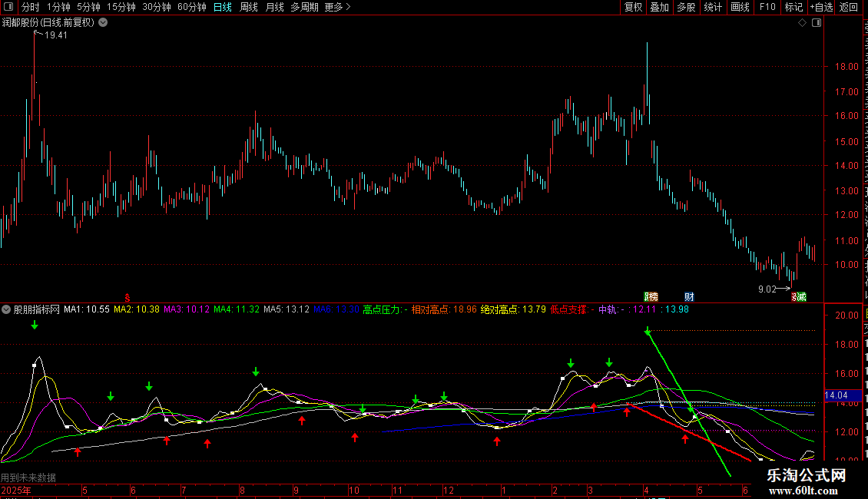Click the 9.02 low price label
Viewport: 868px width, 499px height.
[x=767, y=289]
